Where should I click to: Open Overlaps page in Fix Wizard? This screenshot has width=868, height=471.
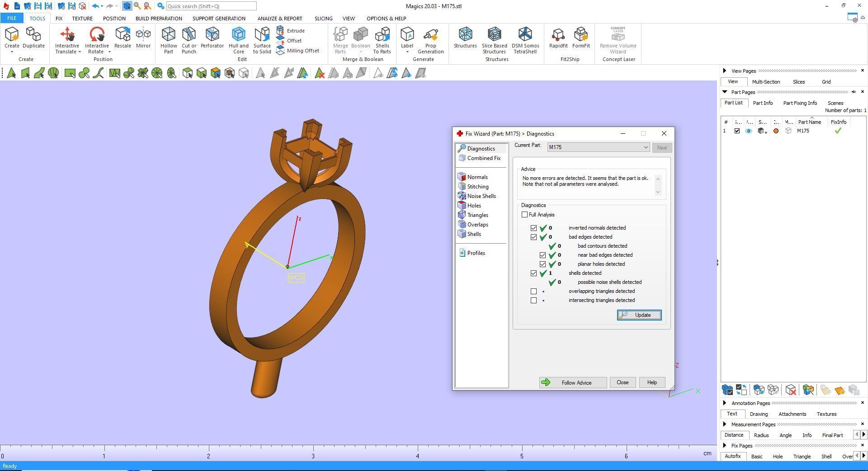[473, 225]
